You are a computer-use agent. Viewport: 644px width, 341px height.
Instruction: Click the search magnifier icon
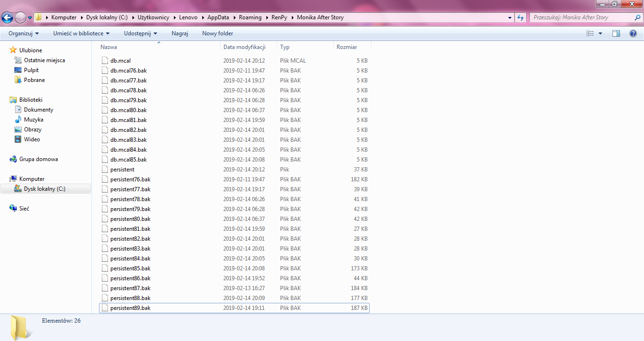click(638, 17)
